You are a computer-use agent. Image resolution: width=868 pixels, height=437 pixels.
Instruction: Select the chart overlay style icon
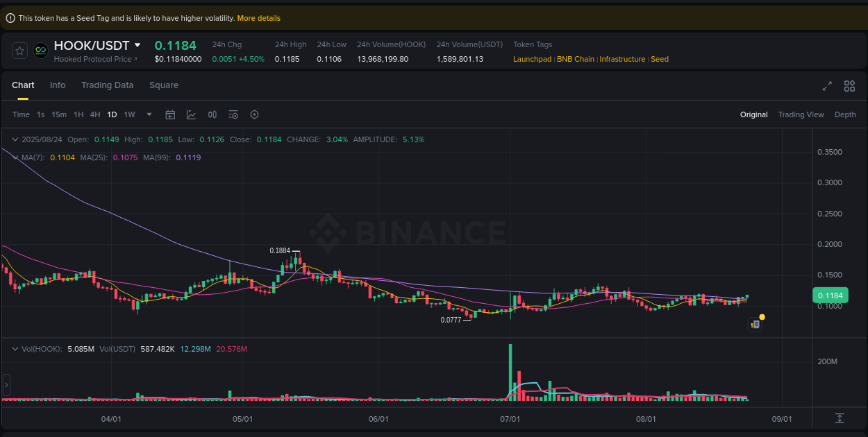pos(191,114)
